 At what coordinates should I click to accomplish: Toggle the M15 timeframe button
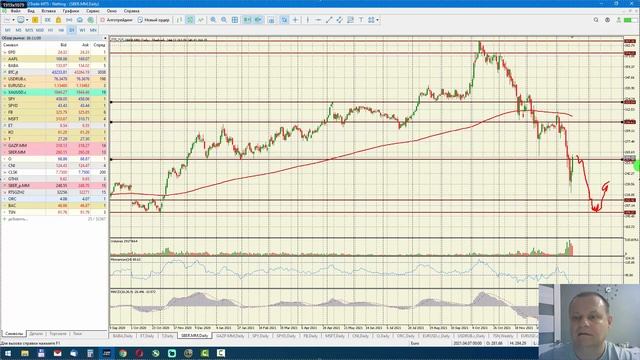coord(29,30)
